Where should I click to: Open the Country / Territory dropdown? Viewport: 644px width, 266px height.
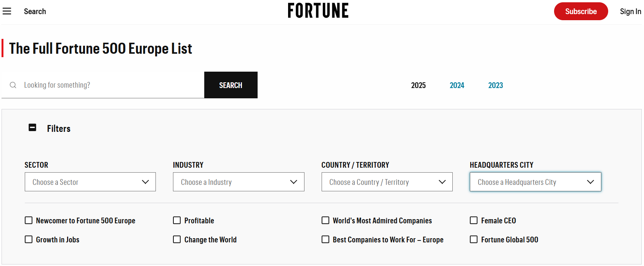387,182
